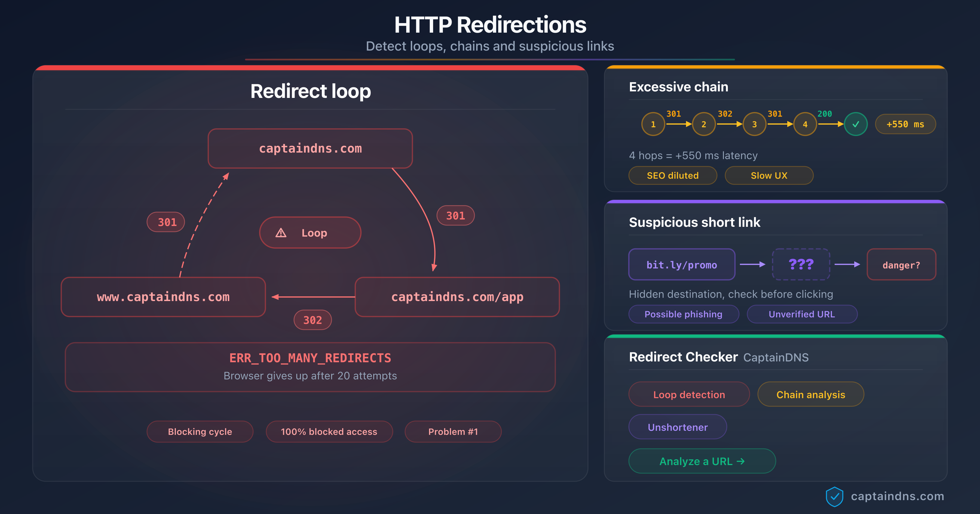Screen dimensions: 980x514
Task: Expand the danger? box details
Action: 901,264
